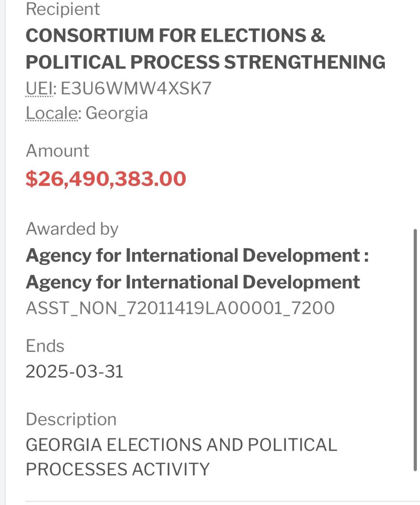Click the "Georgia" locale value
Image resolution: width=420 pixels, height=505 pixels.
116,113
